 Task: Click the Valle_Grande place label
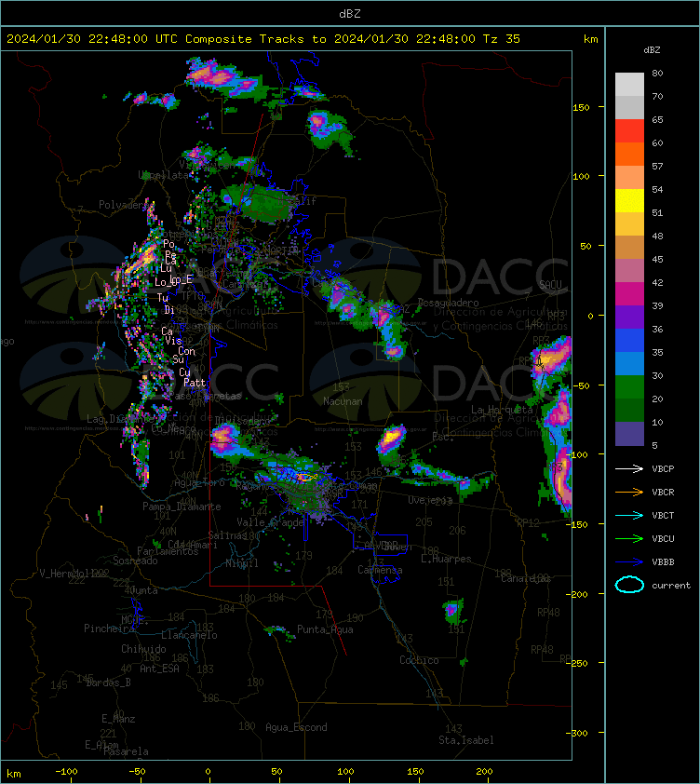coord(270,522)
